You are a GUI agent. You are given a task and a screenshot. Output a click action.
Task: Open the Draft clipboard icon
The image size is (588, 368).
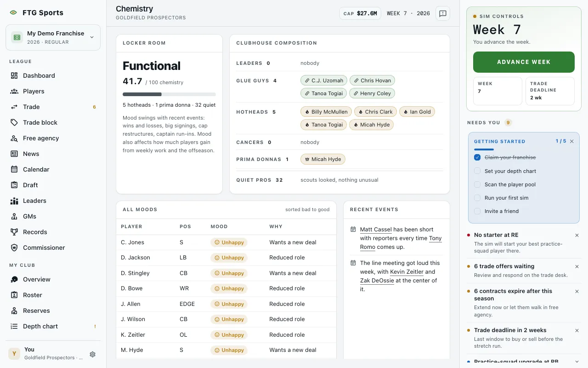(x=14, y=185)
